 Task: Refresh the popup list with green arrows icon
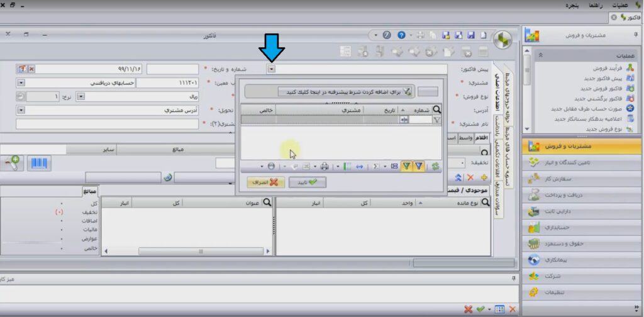tap(435, 166)
